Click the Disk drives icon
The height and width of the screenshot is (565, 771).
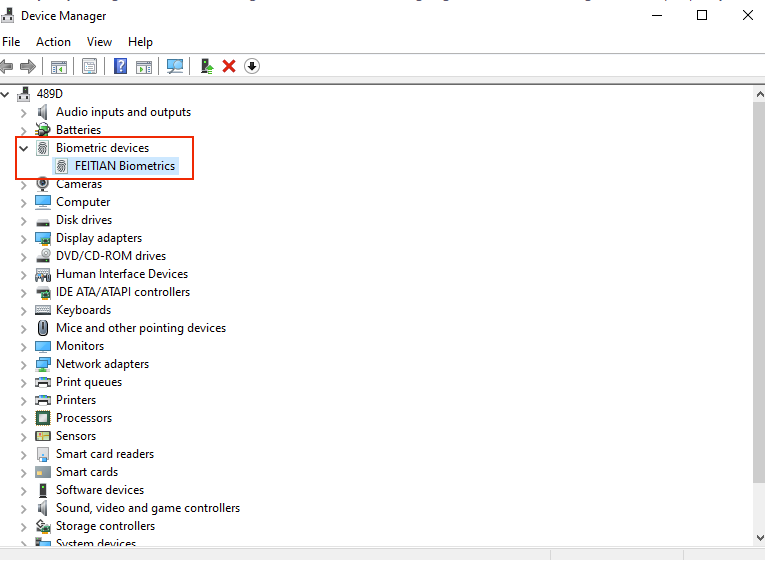pyautogui.click(x=43, y=222)
